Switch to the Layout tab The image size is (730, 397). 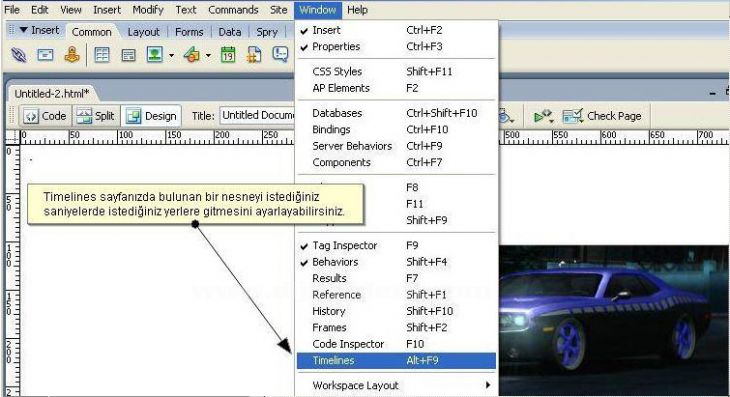click(x=143, y=32)
